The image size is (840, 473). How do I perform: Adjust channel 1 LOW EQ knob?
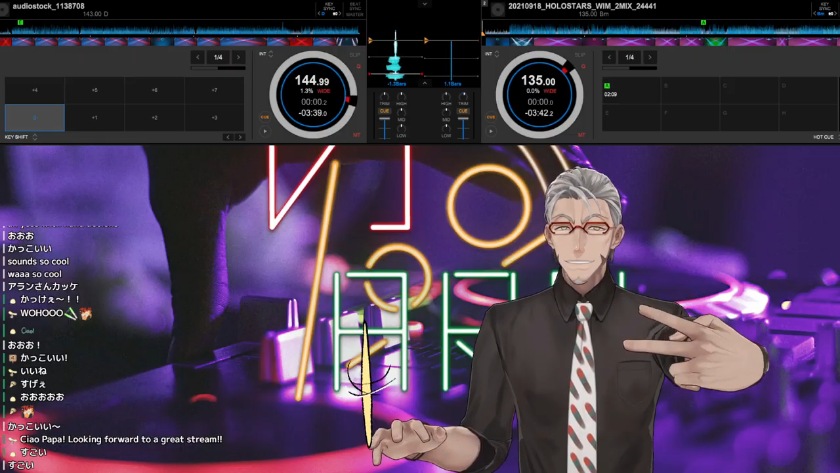tap(401, 129)
